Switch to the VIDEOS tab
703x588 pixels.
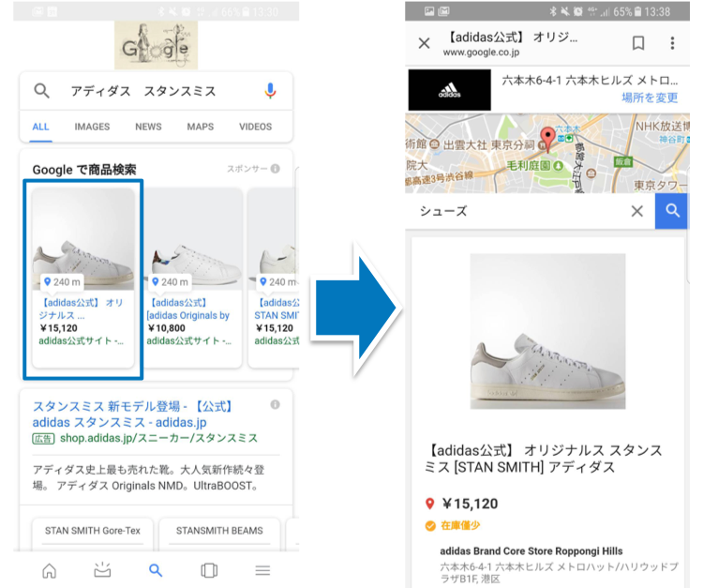pyautogui.click(x=255, y=127)
